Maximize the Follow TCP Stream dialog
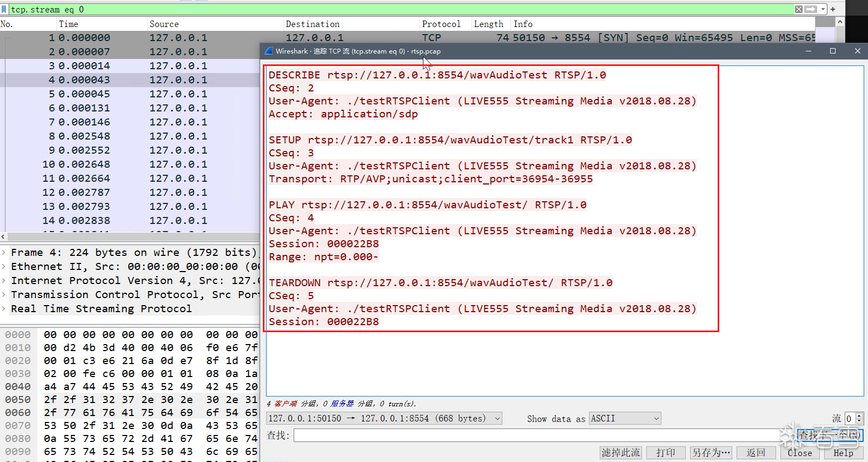This screenshot has height=462, width=868. coord(833,51)
